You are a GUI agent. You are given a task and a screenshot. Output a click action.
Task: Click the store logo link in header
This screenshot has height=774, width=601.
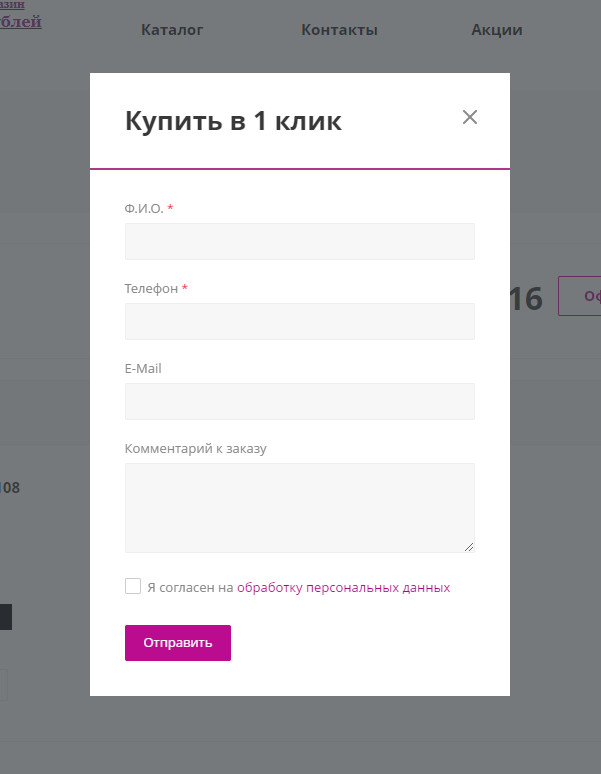point(20,15)
